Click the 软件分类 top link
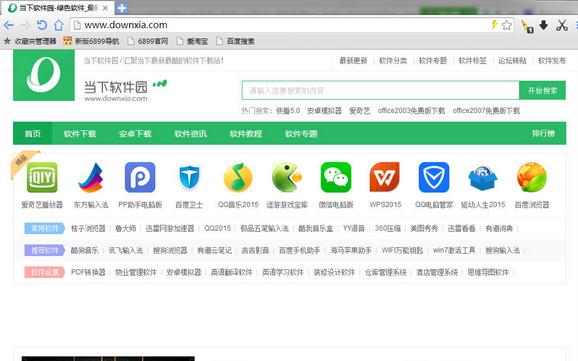578x361 pixels. [393, 60]
